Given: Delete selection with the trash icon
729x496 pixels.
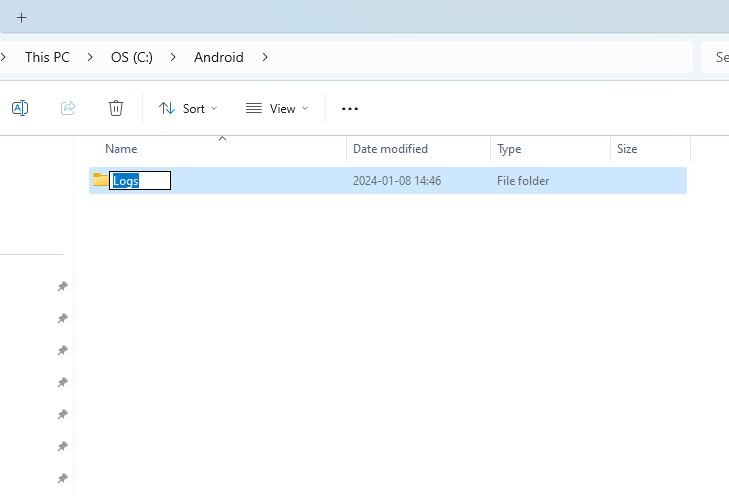Looking at the screenshot, I should [x=116, y=108].
